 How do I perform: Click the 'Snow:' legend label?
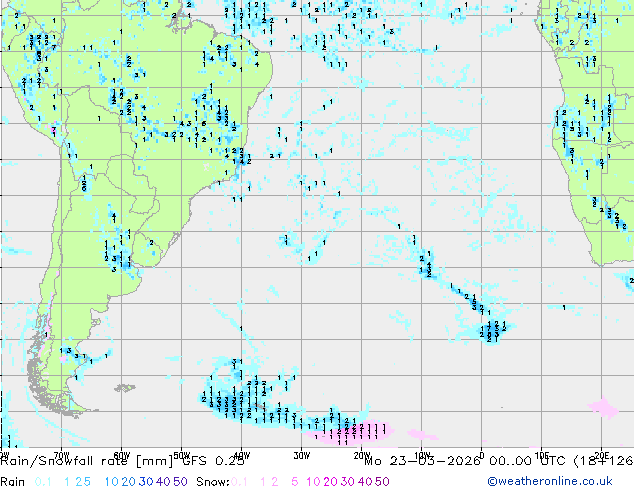tap(213, 482)
